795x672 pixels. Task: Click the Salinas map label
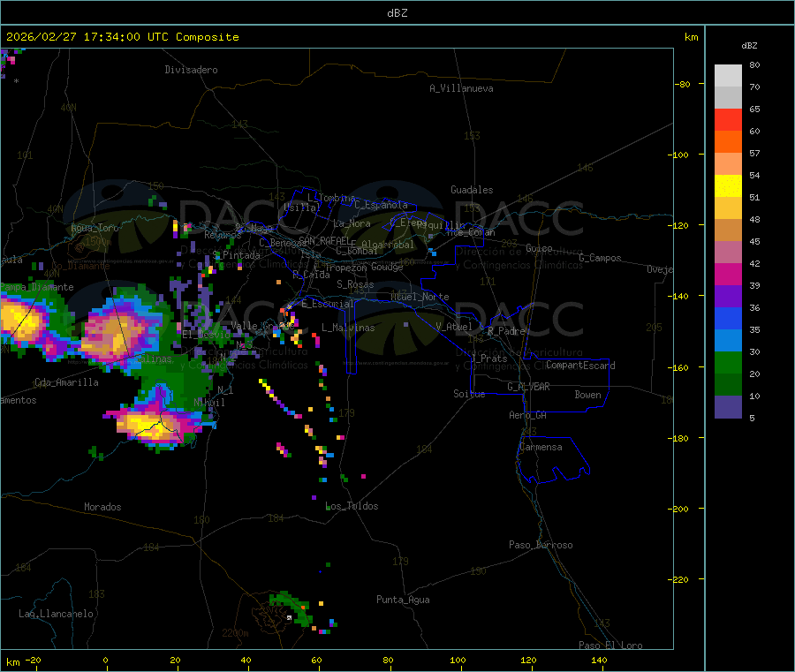coord(154,359)
